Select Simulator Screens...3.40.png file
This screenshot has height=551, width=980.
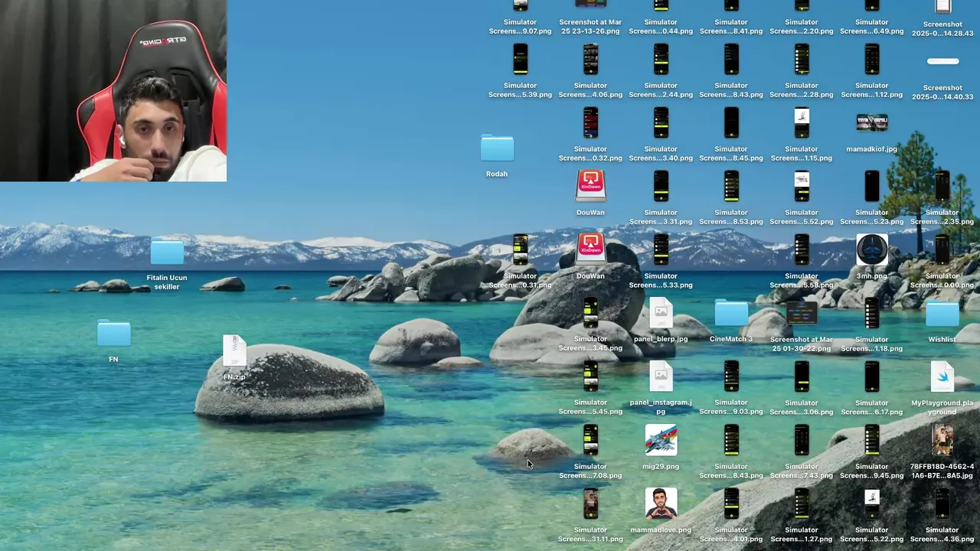661,122
